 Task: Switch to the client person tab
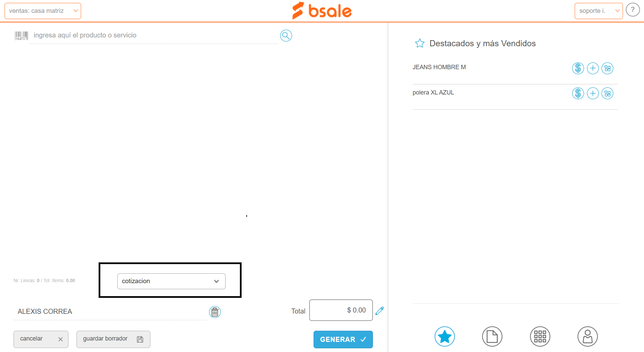[588, 336]
